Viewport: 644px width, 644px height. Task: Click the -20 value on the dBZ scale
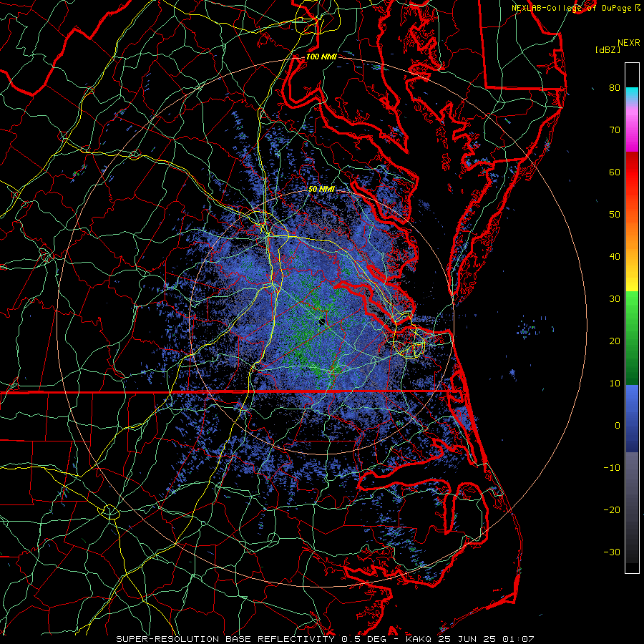tap(612, 510)
